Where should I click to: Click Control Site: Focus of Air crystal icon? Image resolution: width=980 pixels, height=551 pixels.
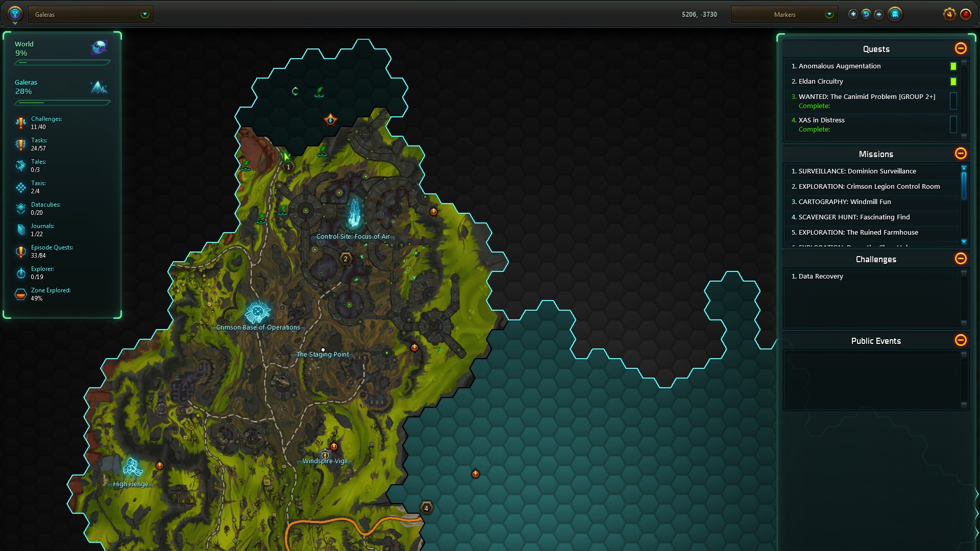click(x=354, y=213)
